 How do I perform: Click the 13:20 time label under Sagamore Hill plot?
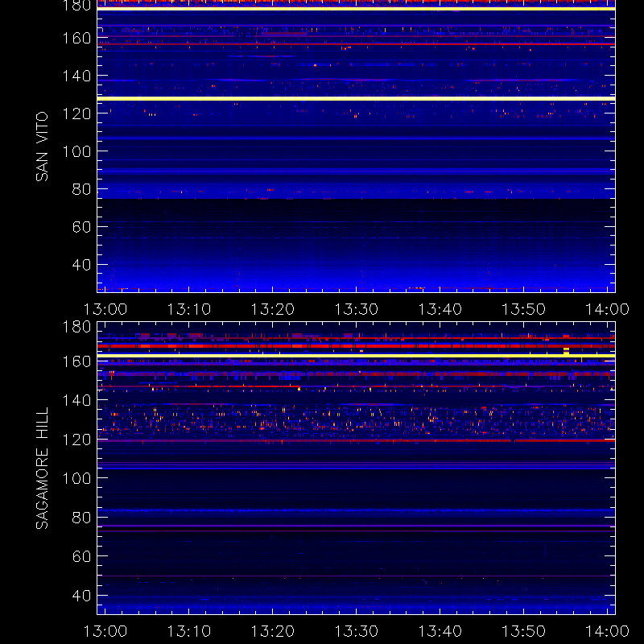tap(273, 631)
